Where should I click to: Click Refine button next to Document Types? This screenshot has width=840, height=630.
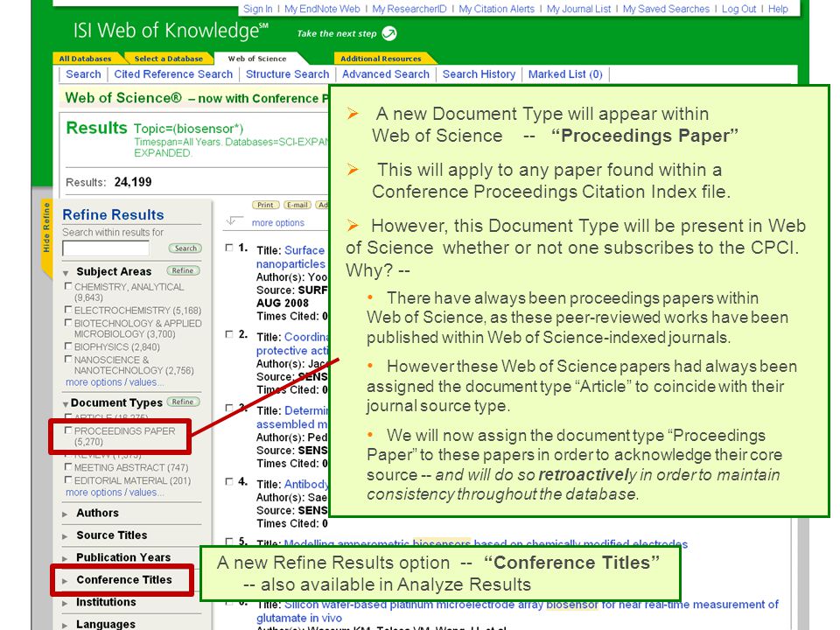(183, 402)
